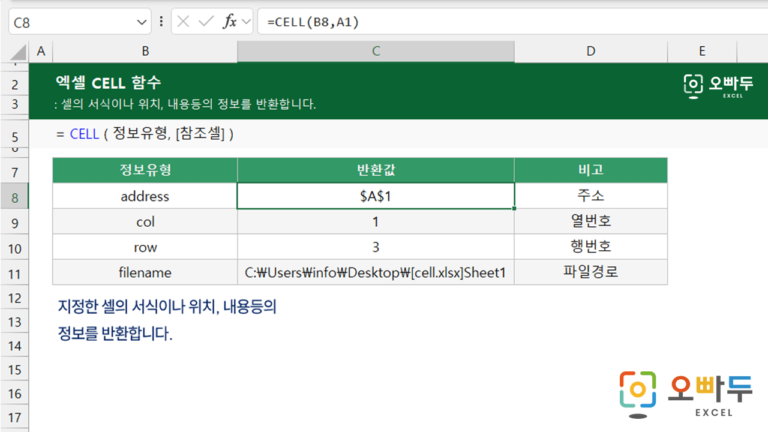This screenshot has height=432, width=768.
Task: Select row 15 header
Action: [15, 369]
